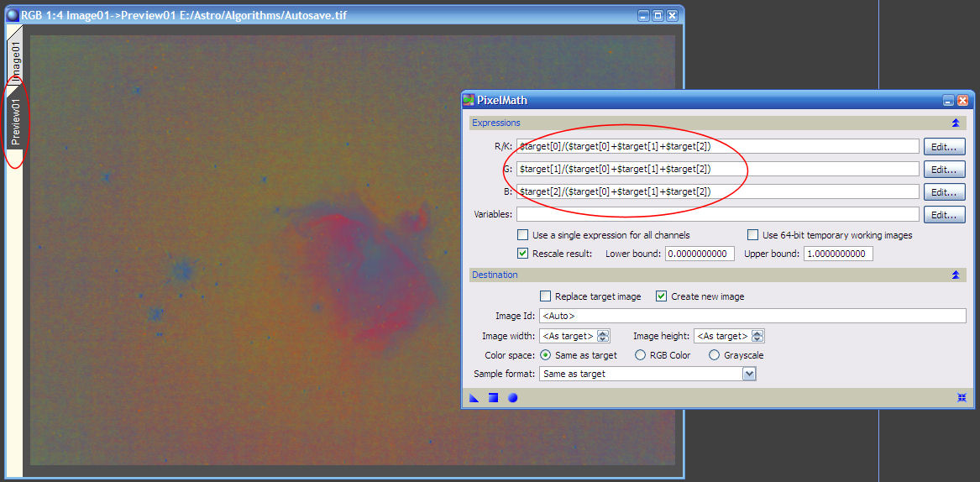Click the Apply Global circle icon in PixelMath

(512, 397)
